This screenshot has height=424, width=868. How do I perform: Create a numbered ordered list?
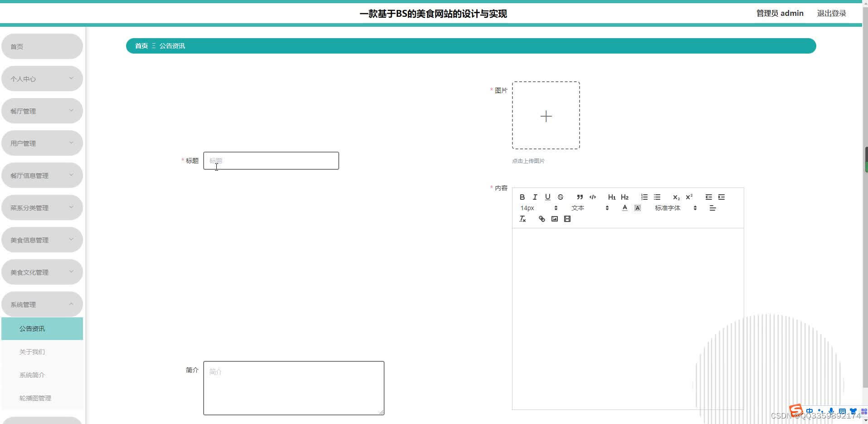coord(644,197)
